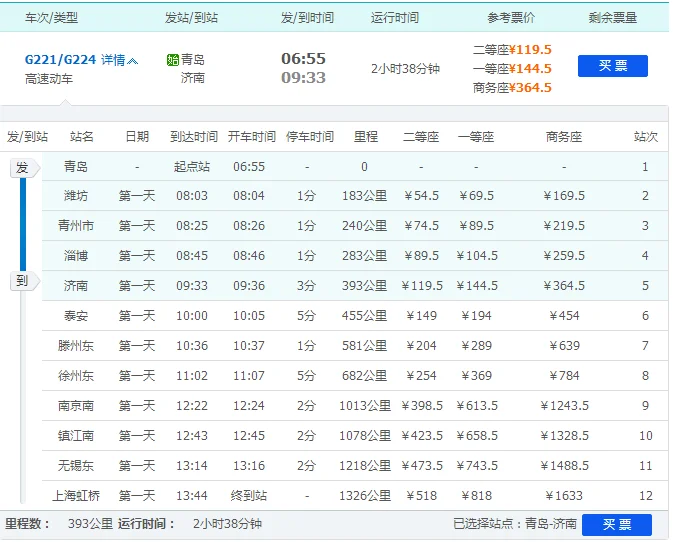Click the 商务座 price ¥364.5 at top
The height and width of the screenshot is (542, 679).
(530, 88)
